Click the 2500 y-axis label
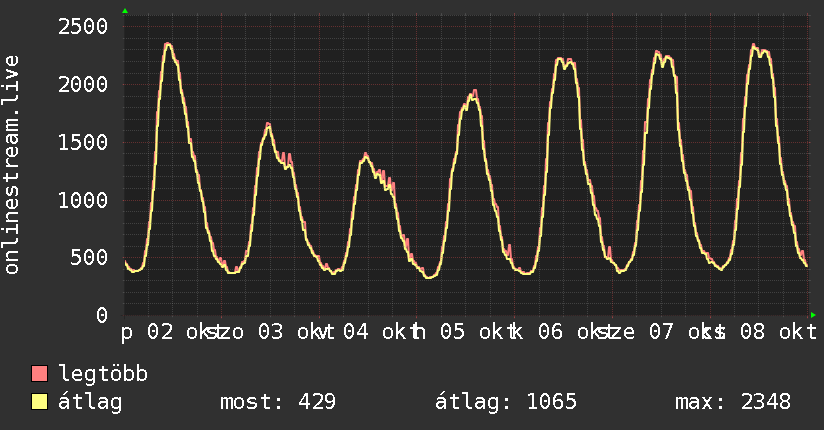This screenshot has width=824, height=430. tap(83, 26)
